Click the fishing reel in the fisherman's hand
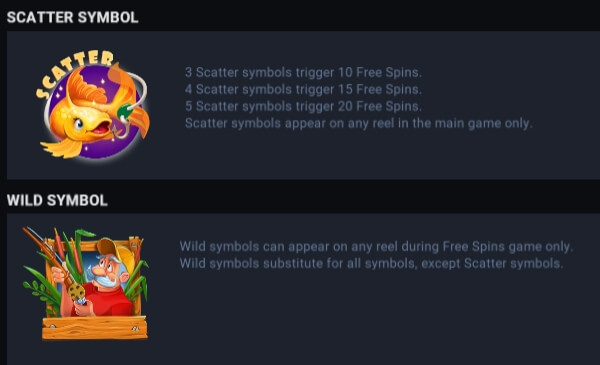Screen dimensions: 600x365 (x=77, y=292)
